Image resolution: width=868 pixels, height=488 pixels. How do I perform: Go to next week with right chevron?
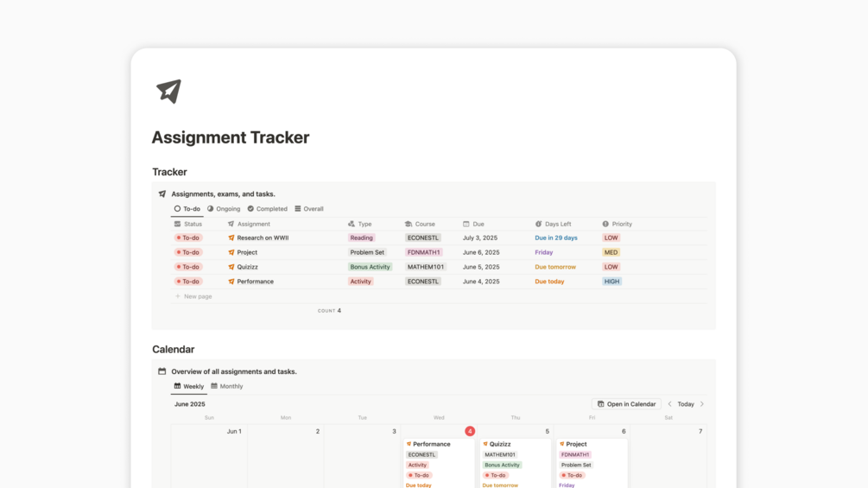point(702,404)
